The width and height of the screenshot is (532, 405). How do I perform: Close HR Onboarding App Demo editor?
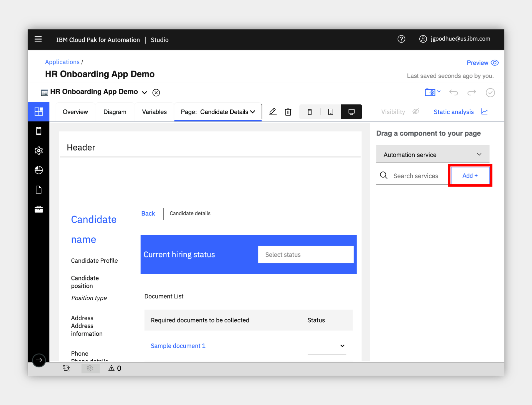click(x=156, y=92)
